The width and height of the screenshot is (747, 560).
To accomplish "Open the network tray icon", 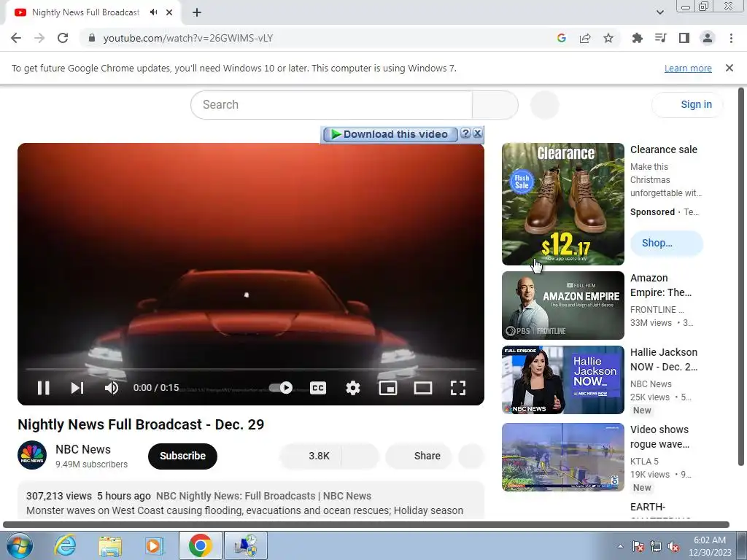I will coord(656,546).
